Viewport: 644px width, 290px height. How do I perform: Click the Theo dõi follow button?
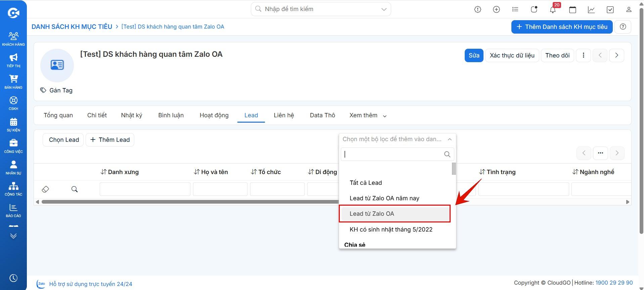click(x=557, y=55)
